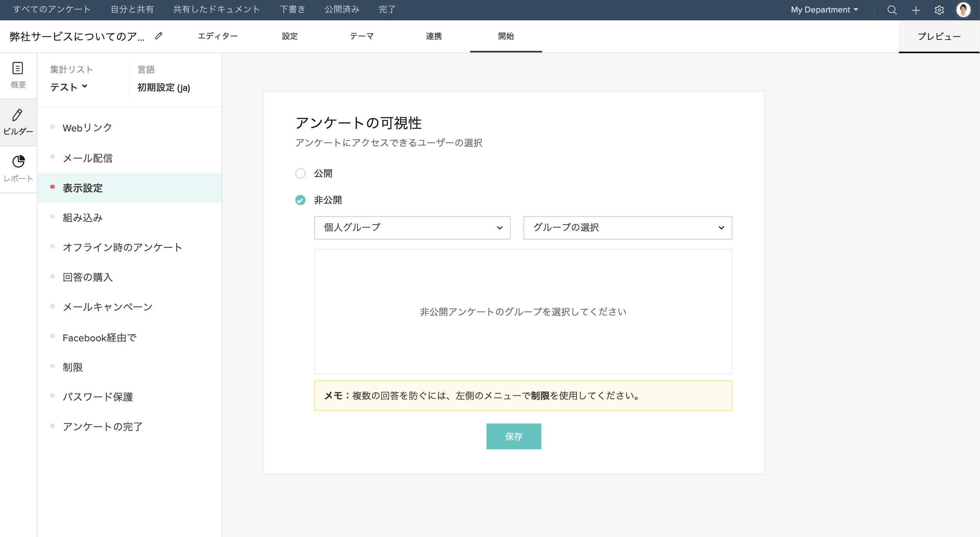
Task: Open the プレビュー preview button
Action: [x=939, y=36]
